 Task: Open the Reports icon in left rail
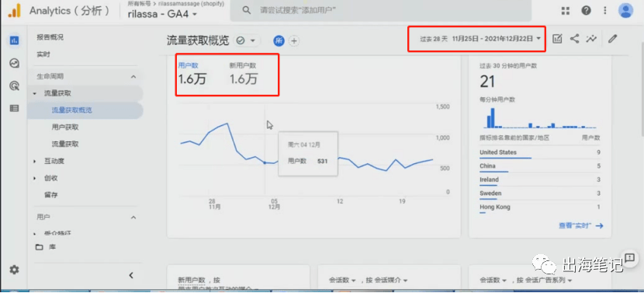pos(15,40)
